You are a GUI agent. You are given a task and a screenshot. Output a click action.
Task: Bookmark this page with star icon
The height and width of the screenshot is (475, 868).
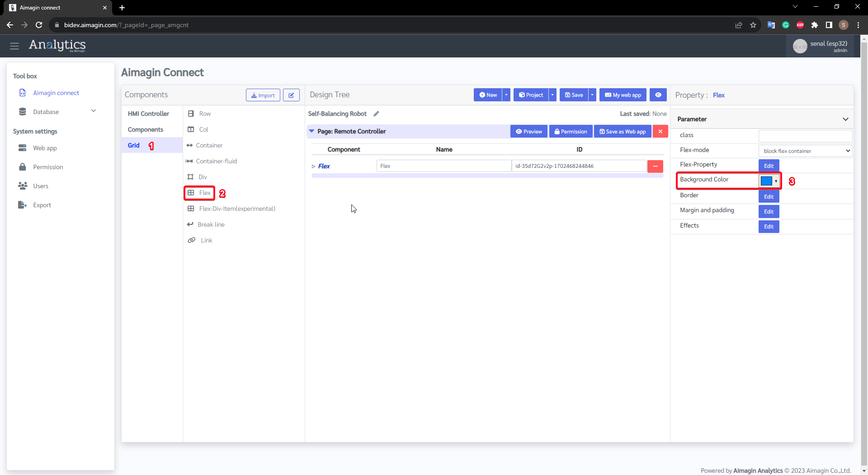click(x=753, y=25)
